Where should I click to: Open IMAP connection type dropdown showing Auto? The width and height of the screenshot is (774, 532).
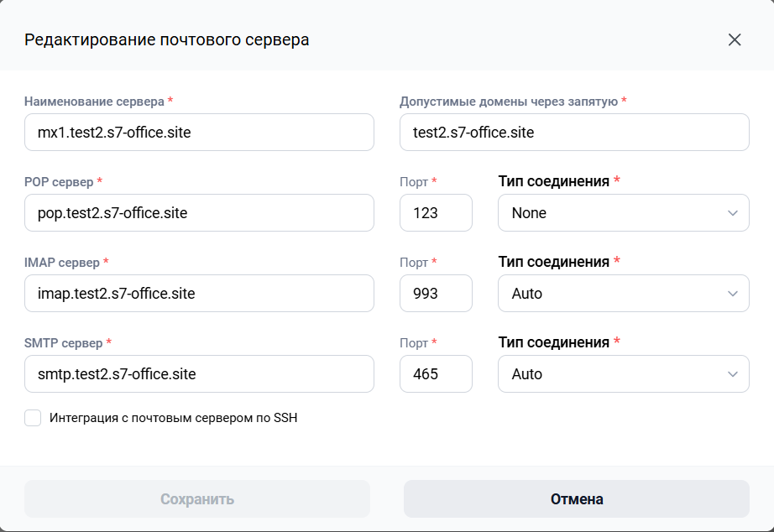tap(624, 293)
